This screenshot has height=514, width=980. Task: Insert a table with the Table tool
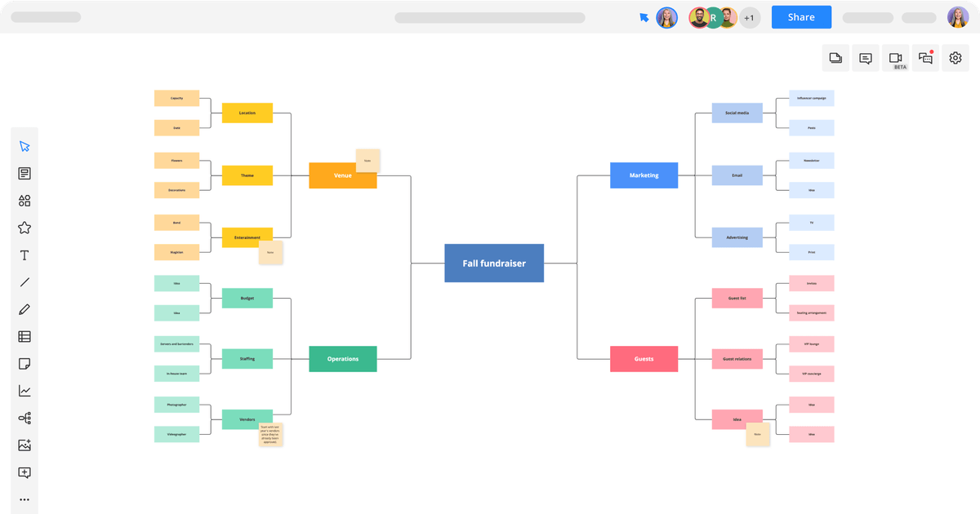[24, 336]
